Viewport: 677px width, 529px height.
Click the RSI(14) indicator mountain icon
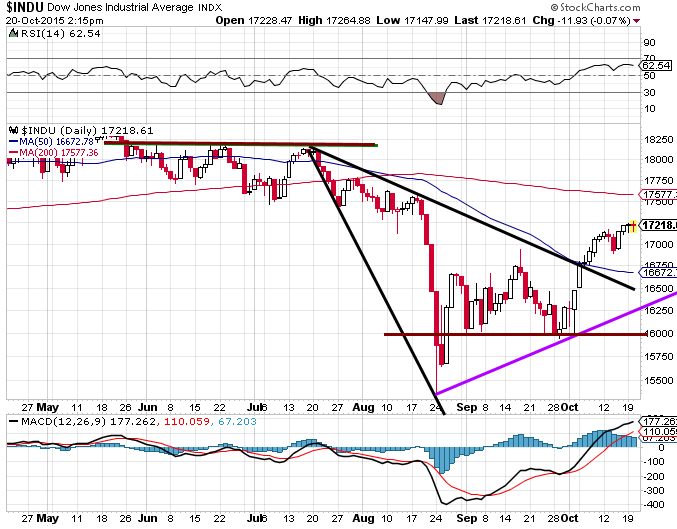[13, 33]
